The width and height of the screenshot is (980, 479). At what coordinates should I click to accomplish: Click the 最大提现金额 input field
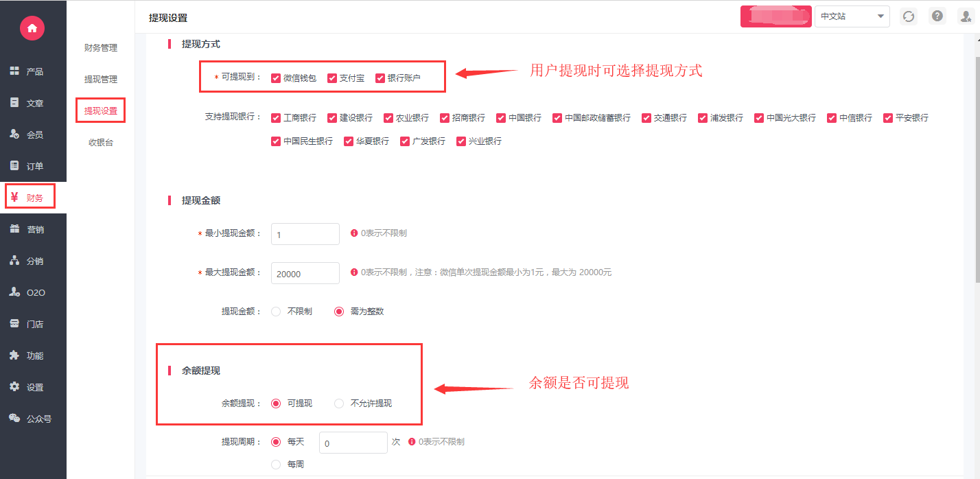click(305, 273)
